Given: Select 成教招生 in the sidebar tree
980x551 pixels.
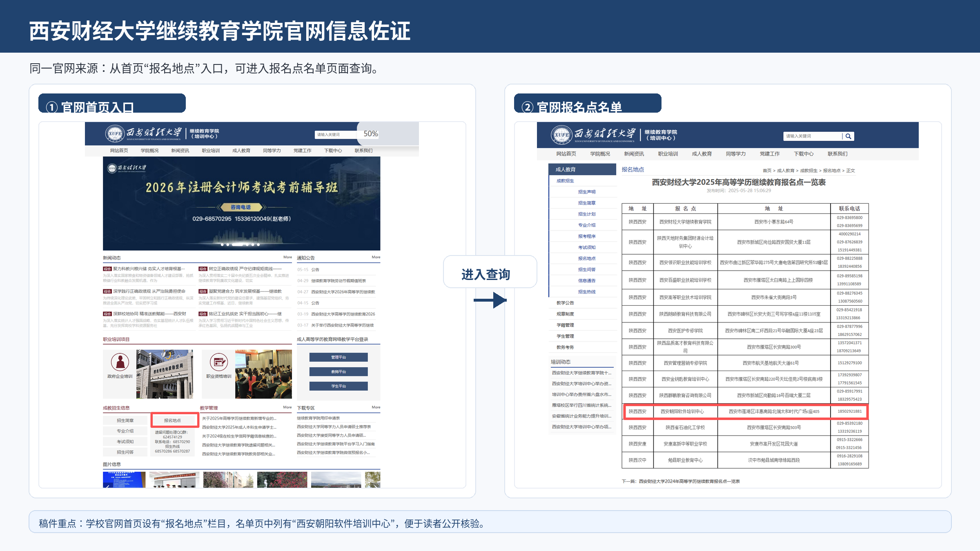Looking at the screenshot, I should (x=565, y=181).
